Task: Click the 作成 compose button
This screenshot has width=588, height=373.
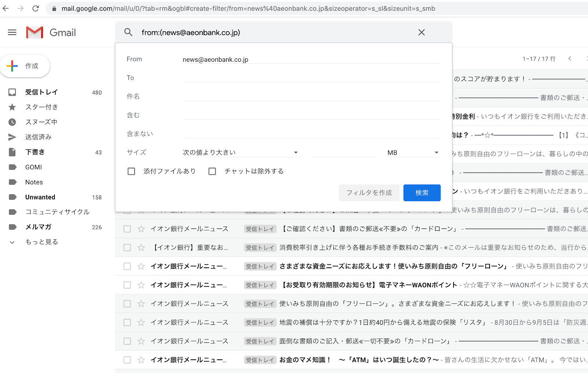Action: 25,66
